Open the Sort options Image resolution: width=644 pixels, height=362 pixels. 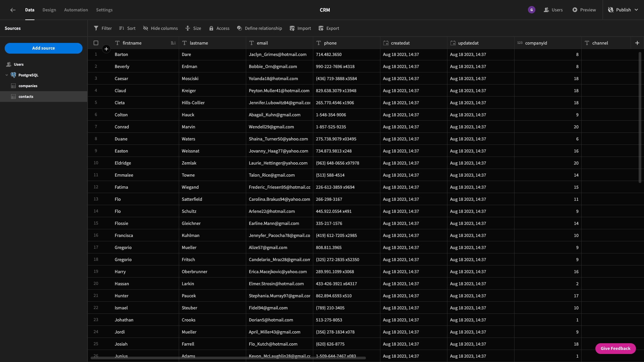tap(127, 28)
